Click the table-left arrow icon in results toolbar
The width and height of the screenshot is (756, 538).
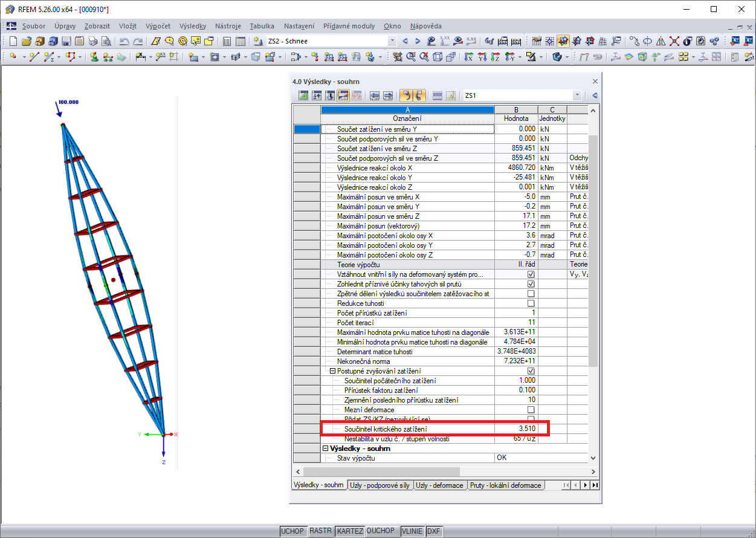click(x=375, y=96)
